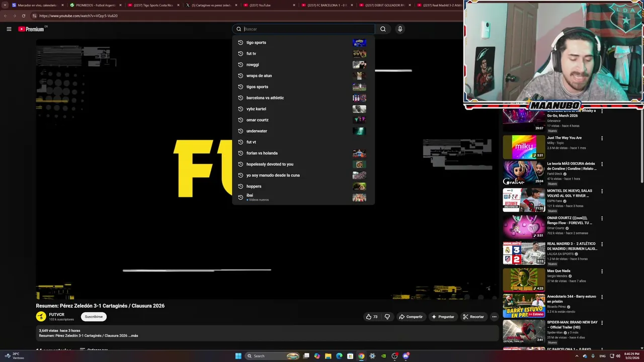Go to YouTube Premium home logo
Viewport: 644px width, 362px height.
pos(31,29)
